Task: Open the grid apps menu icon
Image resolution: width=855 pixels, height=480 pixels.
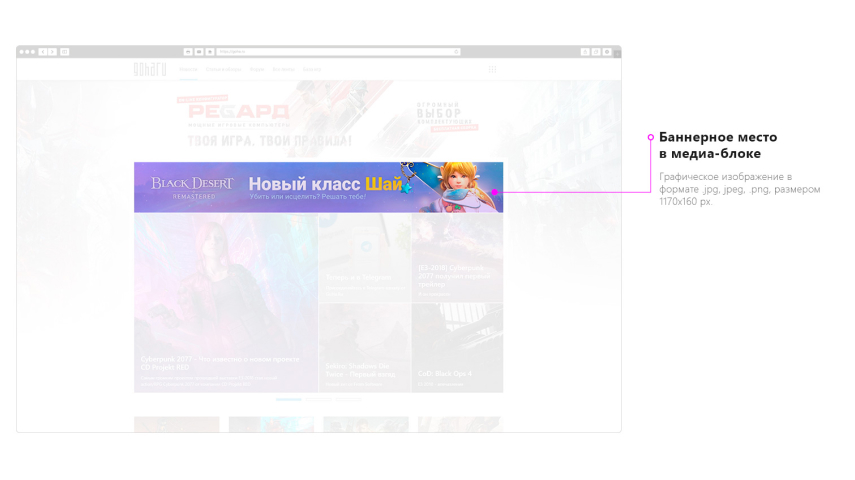Action: coord(492,69)
